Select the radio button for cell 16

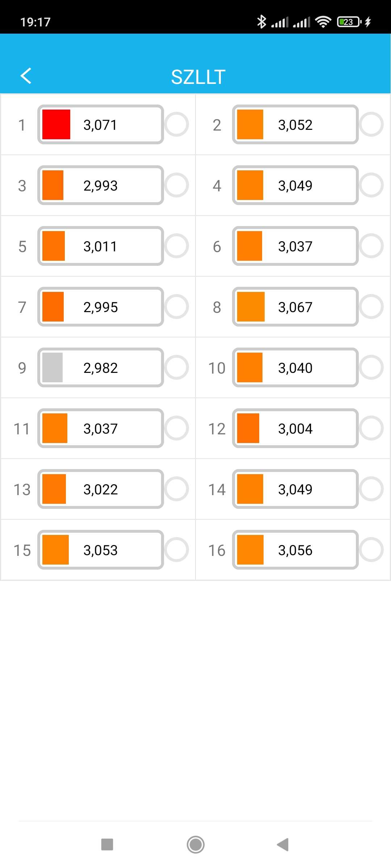tap(371, 550)
